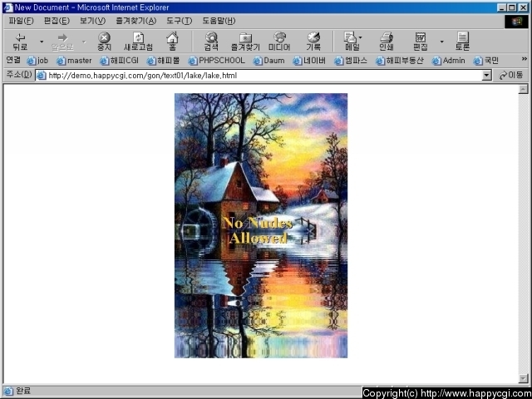Open the 즐겨찾기 favorites toolbar button
532x399 pixels.
(245, 42)
